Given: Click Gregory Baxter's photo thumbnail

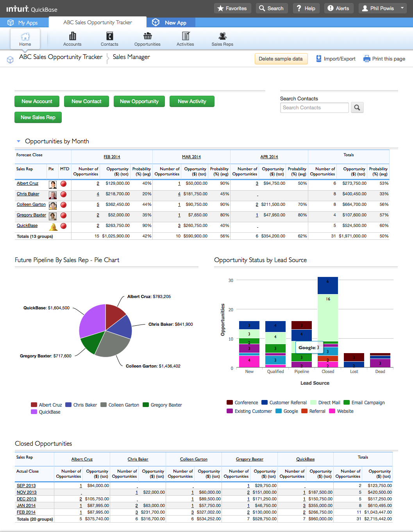Looking at the screenshot, I should pos(53,216).
